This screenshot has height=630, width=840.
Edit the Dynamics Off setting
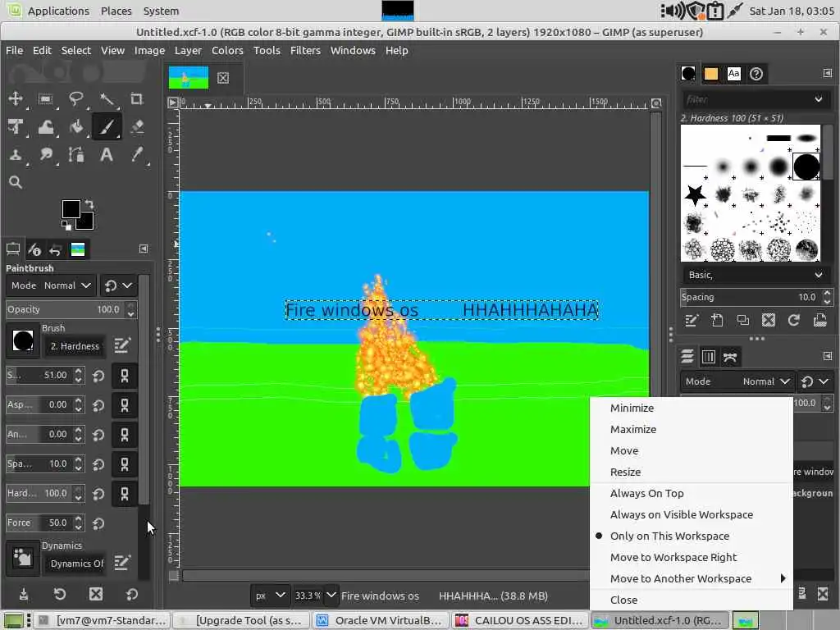pyautogui.click(x=122, y=563)
